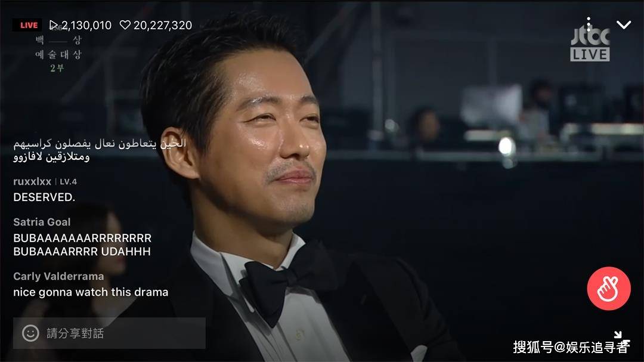Screen dimensions: 644x362
Task: Focus the 請分享對話 chat input field
Action: click(109, 333)
